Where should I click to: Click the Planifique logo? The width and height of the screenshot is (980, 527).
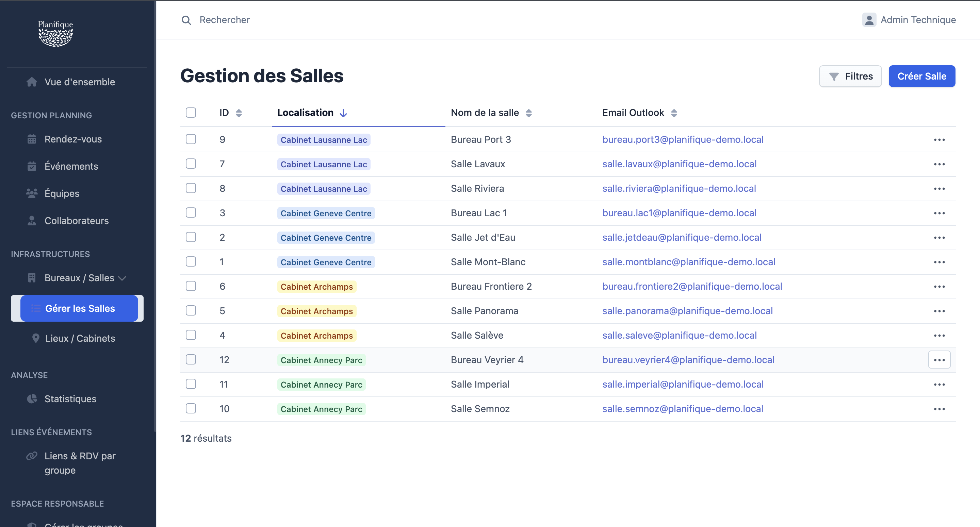(55, 33)
